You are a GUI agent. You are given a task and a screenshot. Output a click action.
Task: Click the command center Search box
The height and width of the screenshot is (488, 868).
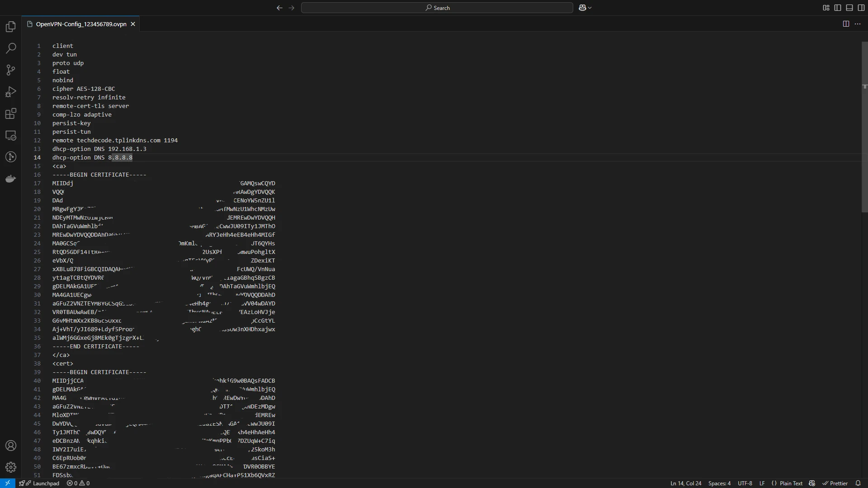(x=437, y=8)
